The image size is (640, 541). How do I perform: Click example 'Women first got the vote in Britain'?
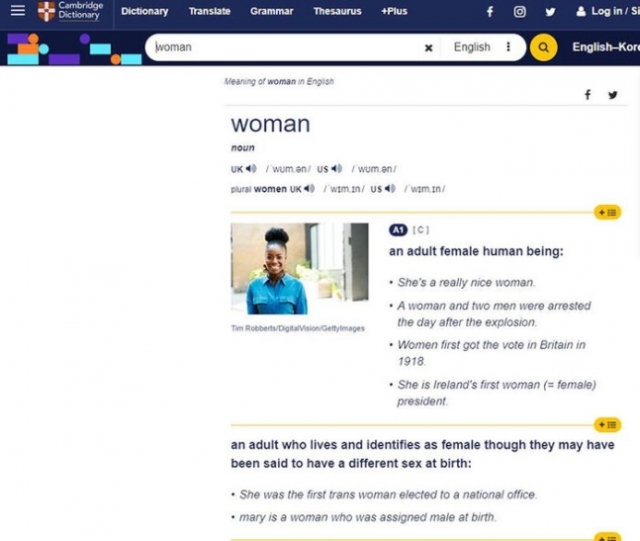(x=491, y=353)
